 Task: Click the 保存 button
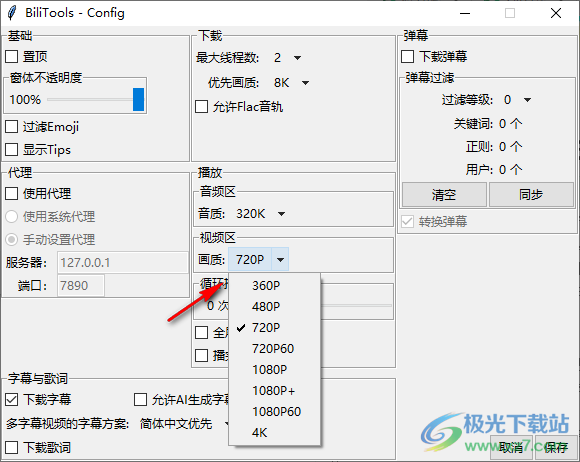(x=556, y=448)
